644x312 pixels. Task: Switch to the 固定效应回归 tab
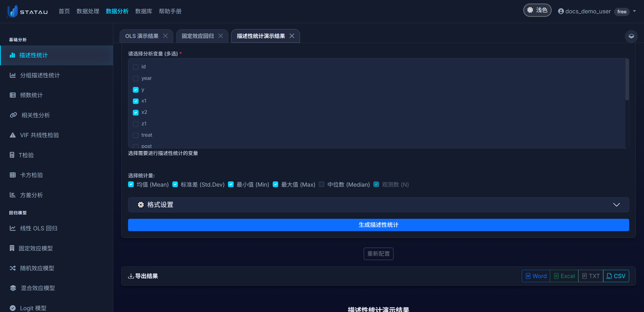pyautogui.click(x=198, y=36)
